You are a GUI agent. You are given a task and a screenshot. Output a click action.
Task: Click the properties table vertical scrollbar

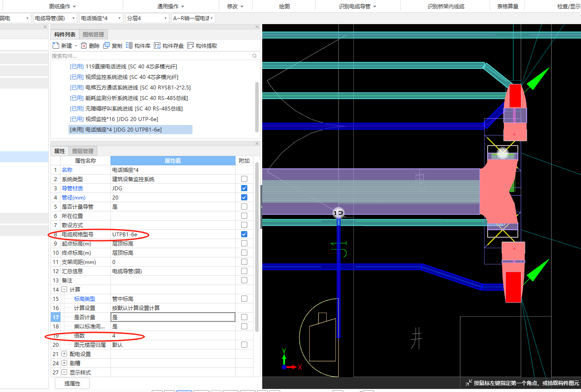[257, 247]
